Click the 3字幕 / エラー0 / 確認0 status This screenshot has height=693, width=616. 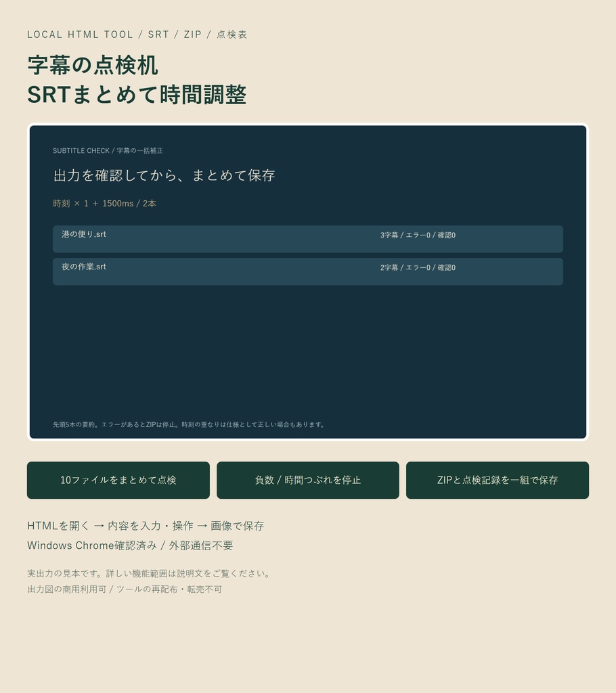point(418,235)
